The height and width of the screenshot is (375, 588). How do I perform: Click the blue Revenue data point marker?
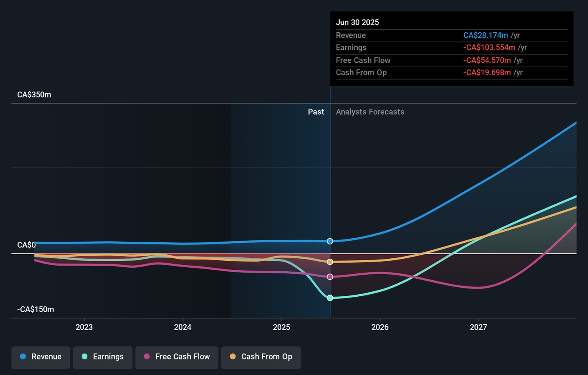[330, 241]
